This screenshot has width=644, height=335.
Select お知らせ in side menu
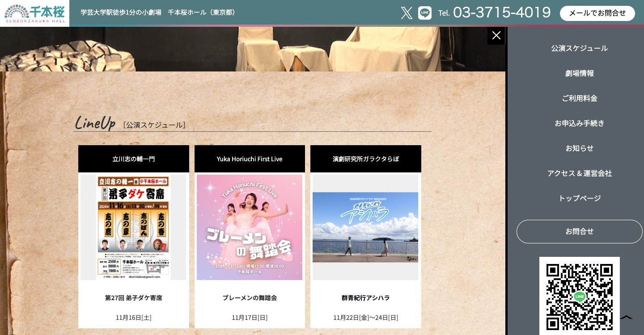coord(579,148)
